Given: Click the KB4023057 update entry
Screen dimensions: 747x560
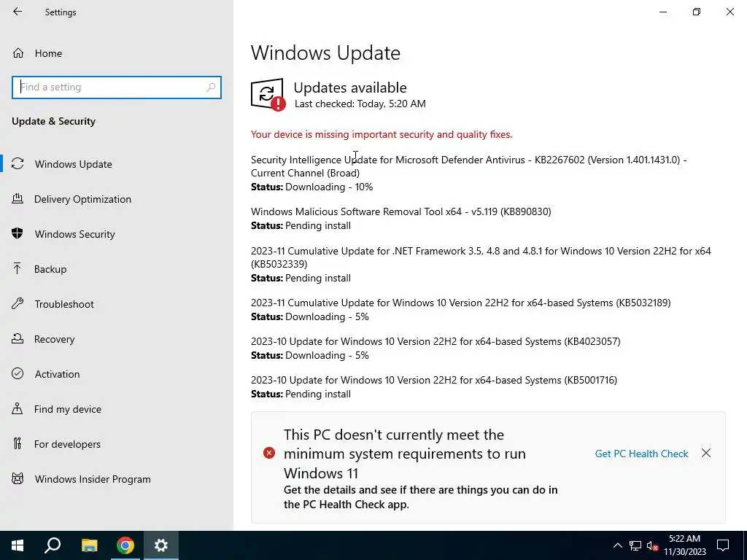Looking at the screenshot, I should 436,341.
